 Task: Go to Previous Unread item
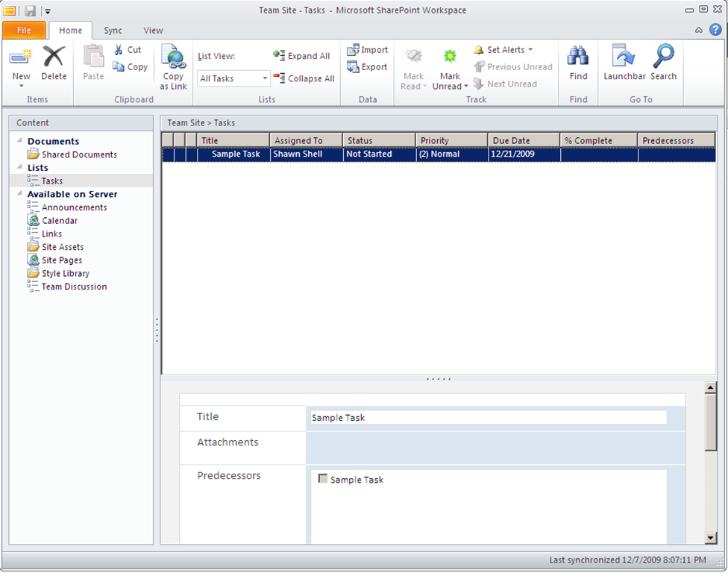click(513, 67)
